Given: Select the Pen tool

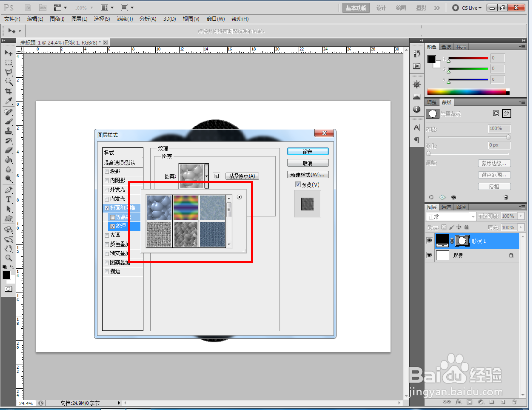Looking at the screenshot, I should tap(9, 190).
